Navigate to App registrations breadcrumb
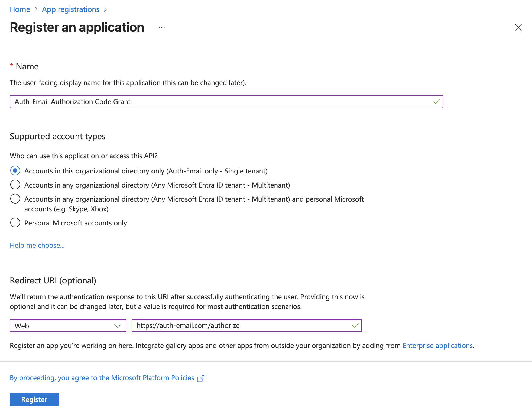 pyautogui.click(x=70, y=9)
